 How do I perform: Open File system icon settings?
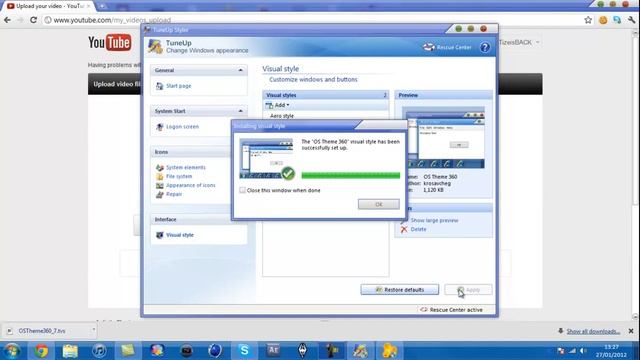click(179, 176)
